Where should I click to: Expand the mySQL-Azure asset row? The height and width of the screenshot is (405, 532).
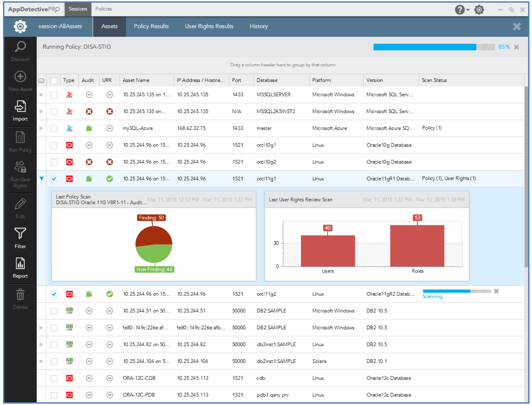(x=42, y=128)
